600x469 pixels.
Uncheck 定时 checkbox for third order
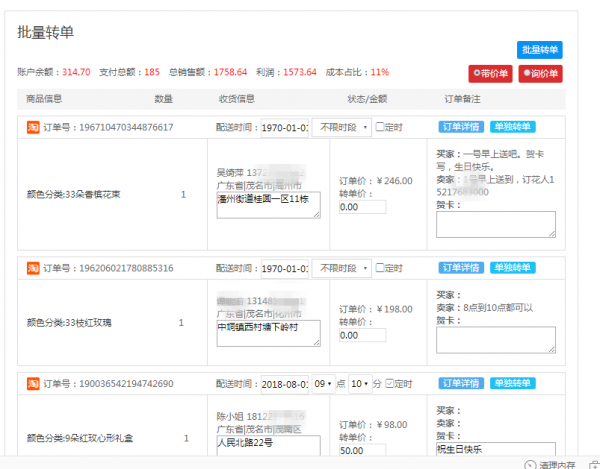point(389,383)
